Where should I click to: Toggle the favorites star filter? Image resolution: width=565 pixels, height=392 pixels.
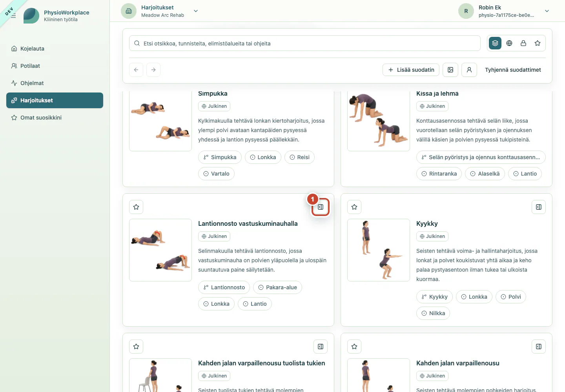point(538,43)
